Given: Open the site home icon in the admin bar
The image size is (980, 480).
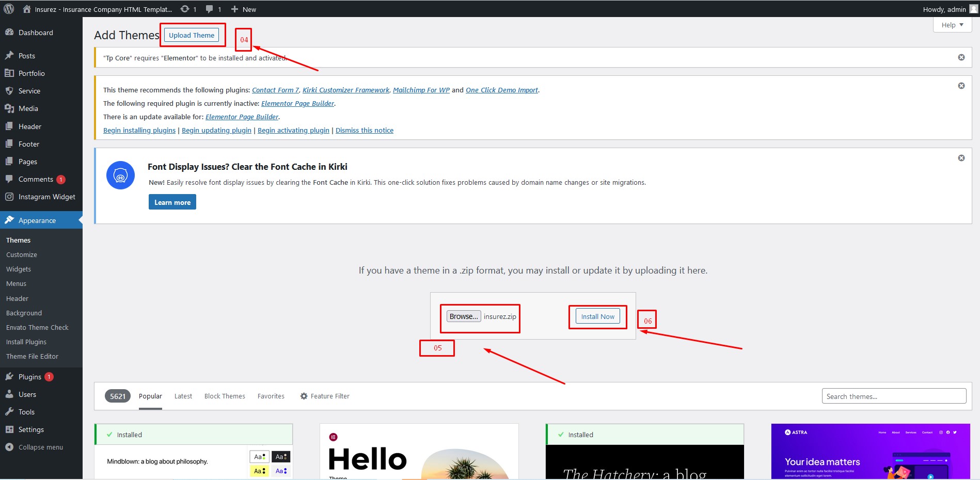Looking at the screenshot, I should coord(27,9).
